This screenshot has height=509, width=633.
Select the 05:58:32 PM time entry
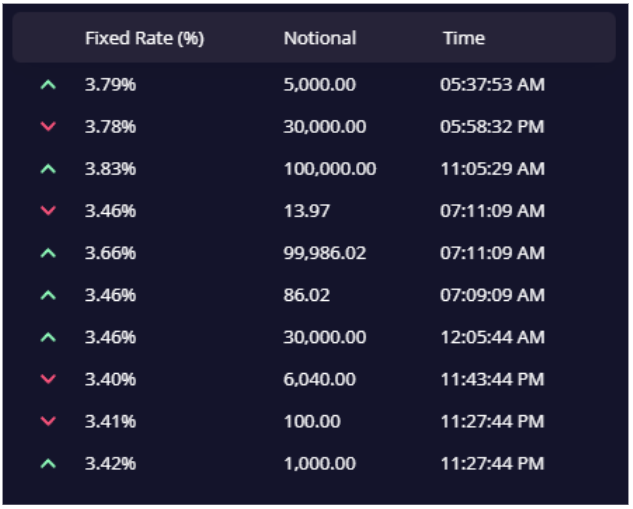coord(492,127)
